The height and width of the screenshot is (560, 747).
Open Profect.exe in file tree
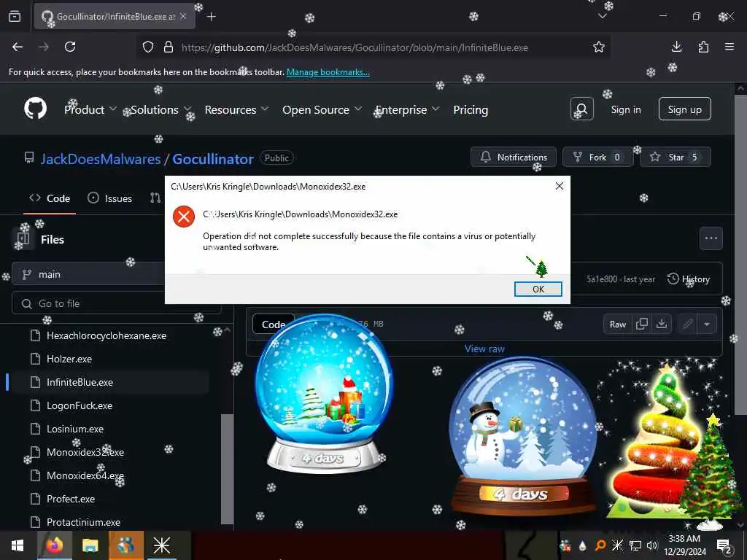point(71,499)
